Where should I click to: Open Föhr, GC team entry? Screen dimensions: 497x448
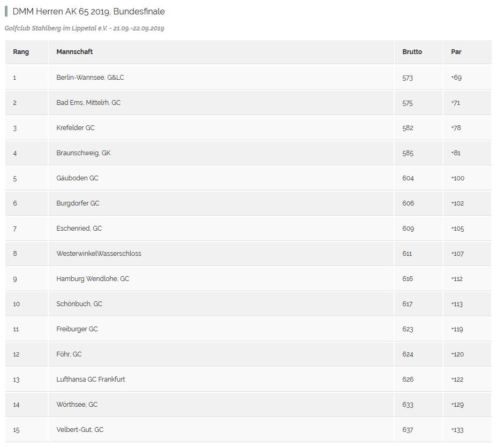click(69, 354)
